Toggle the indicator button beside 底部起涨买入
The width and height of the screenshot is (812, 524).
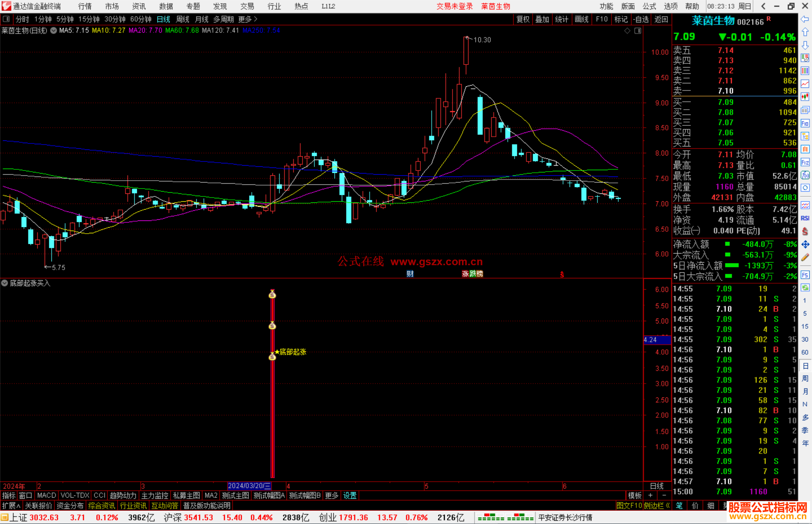tap(5, 283)
